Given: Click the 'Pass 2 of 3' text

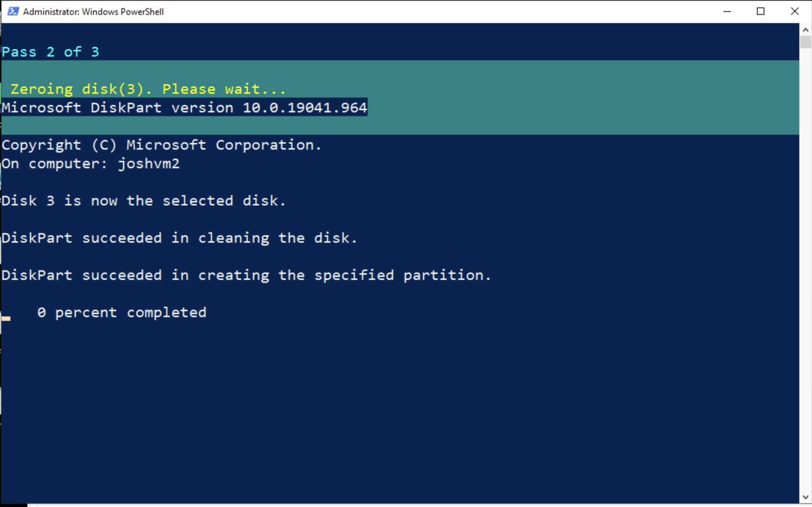Looking at the screenshot, I should [x=51, y=52].
